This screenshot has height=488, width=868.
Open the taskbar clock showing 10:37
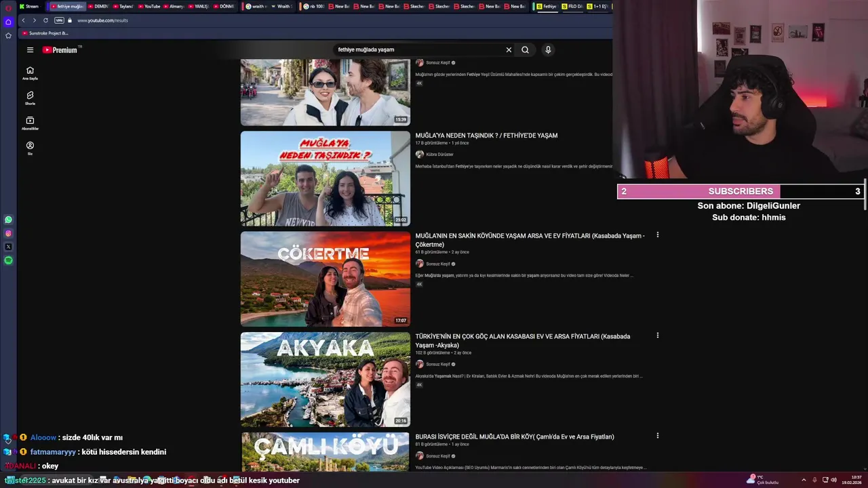[x=853, y=480]
